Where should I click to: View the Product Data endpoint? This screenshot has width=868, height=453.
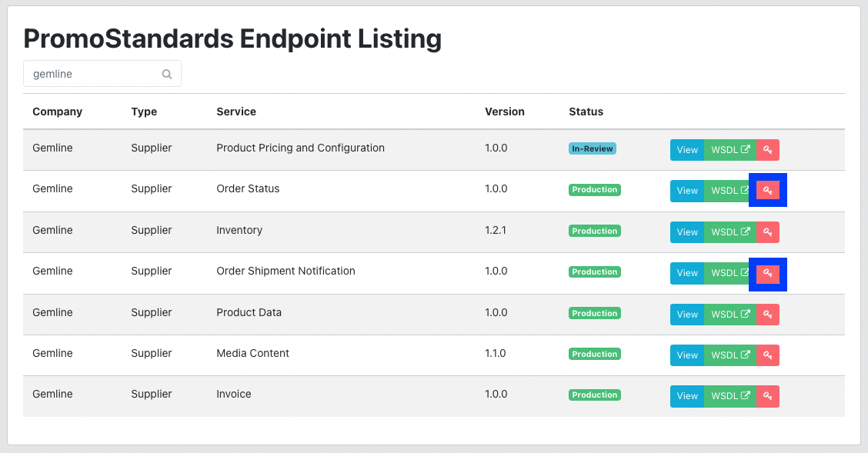tap(687, 315)
